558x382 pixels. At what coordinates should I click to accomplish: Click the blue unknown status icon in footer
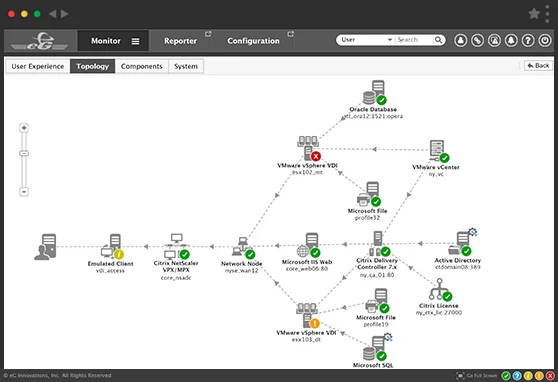click(517, 376)
